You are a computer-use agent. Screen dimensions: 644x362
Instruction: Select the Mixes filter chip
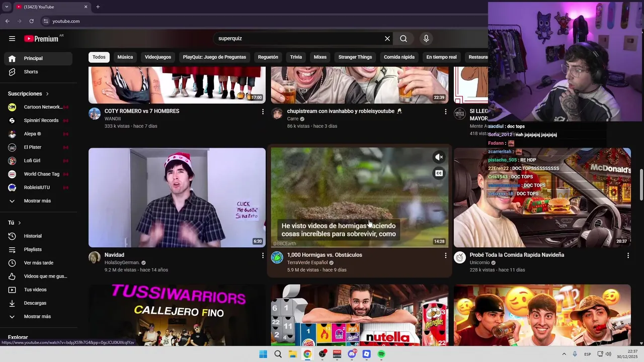pos(320,57)
